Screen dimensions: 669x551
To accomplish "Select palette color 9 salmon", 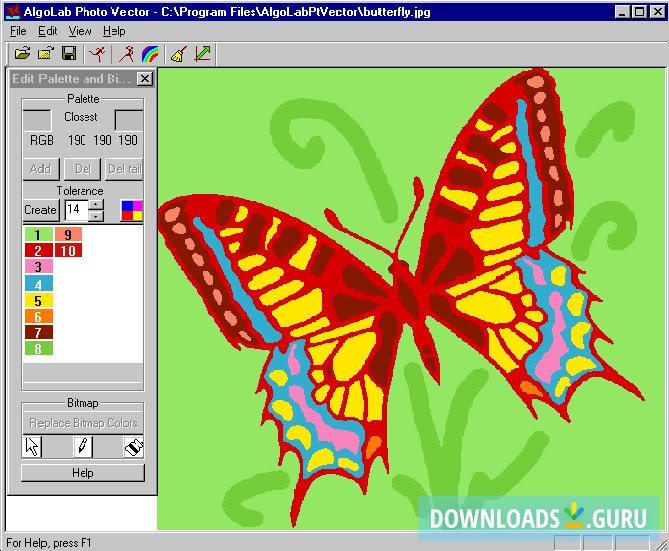I will 68,234.
